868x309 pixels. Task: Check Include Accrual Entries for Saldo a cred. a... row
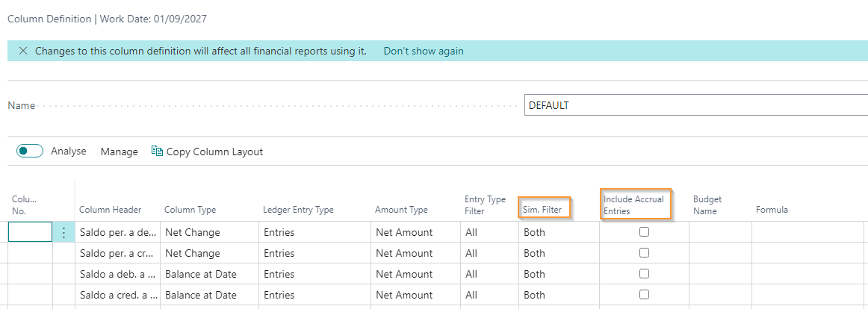(644, 294)
